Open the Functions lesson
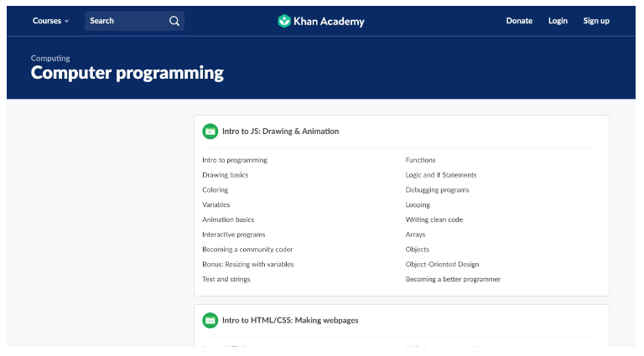This screenshot has height=356, width=644. click(420, 160)
